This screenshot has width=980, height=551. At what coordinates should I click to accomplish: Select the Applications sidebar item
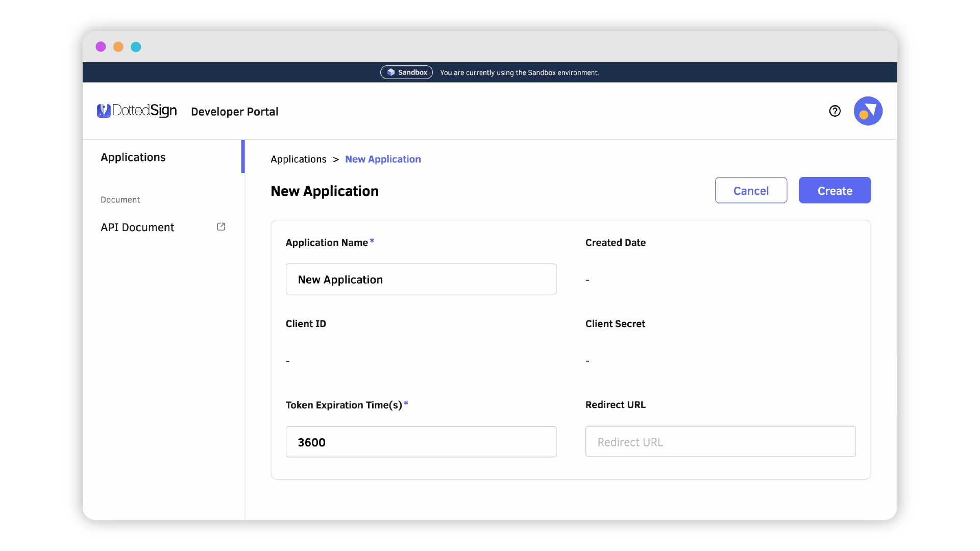(x=133, y=157)
